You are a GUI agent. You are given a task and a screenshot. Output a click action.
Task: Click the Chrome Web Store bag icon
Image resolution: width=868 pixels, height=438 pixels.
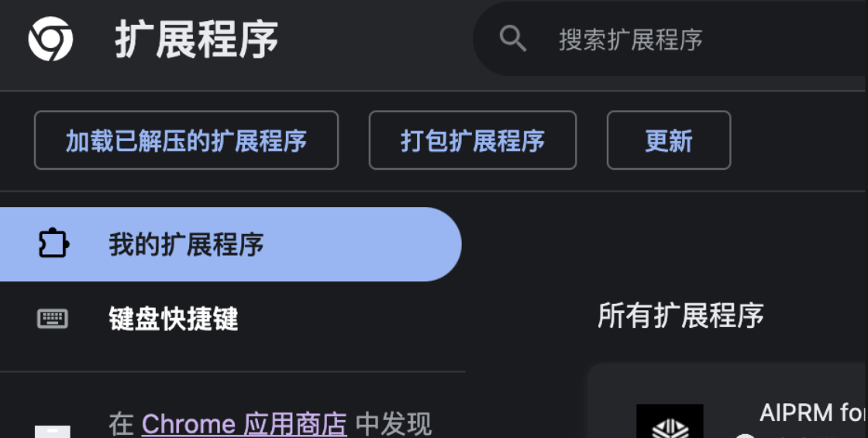pos(53,432)
